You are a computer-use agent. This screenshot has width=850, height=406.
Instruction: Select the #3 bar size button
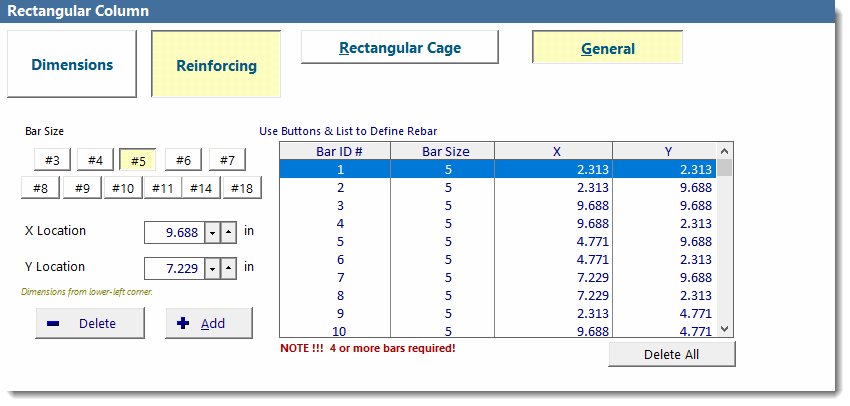(x=52, y=160)
